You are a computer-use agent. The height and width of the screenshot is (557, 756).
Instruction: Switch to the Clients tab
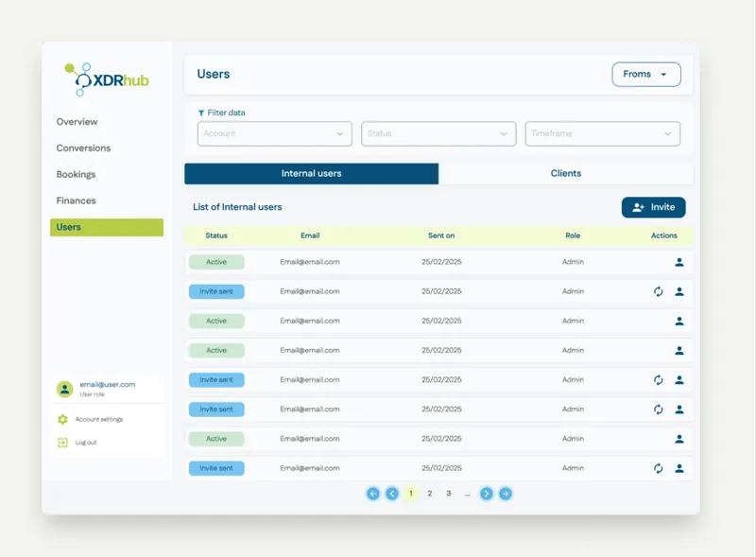pos(565,174)
